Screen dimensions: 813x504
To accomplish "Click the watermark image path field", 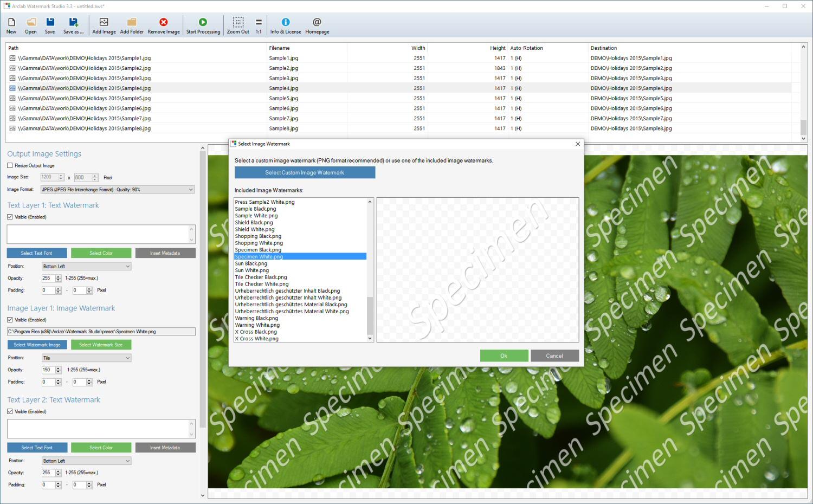I will 101,332.
